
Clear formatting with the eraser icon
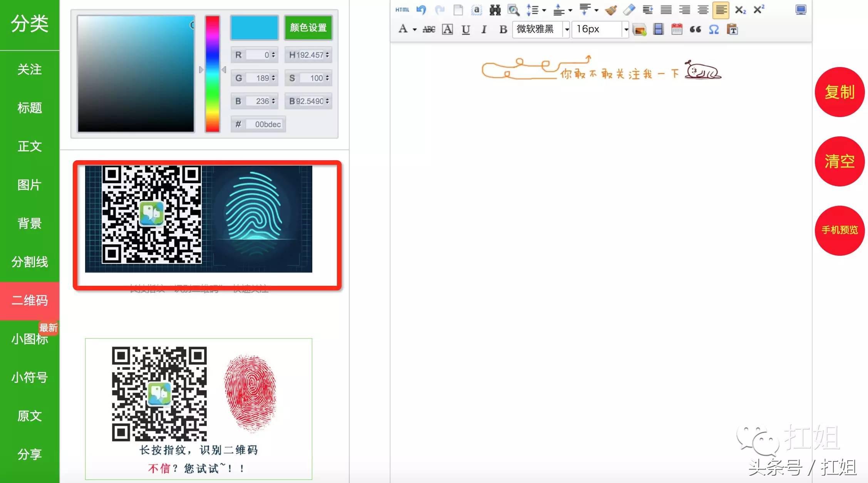click(628, 10)
